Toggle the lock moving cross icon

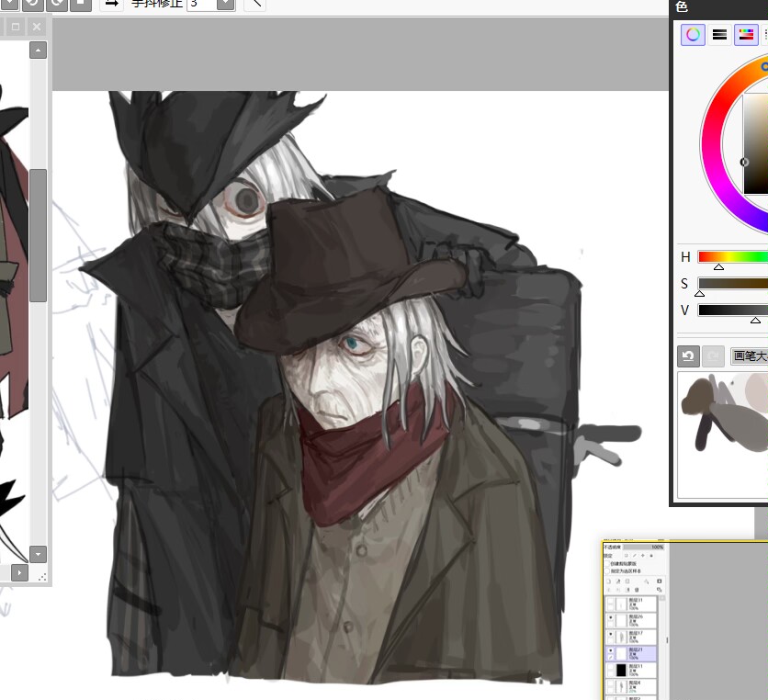[643, 556]
